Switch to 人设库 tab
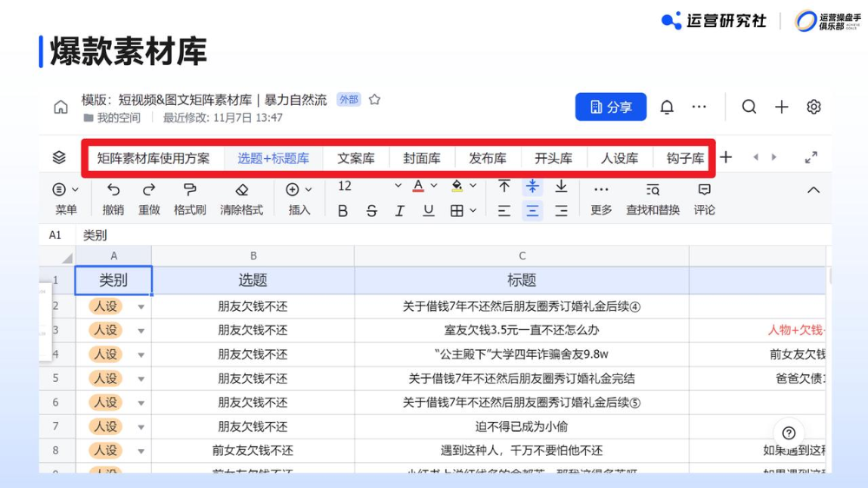868x488 pixels. [620, 158]
